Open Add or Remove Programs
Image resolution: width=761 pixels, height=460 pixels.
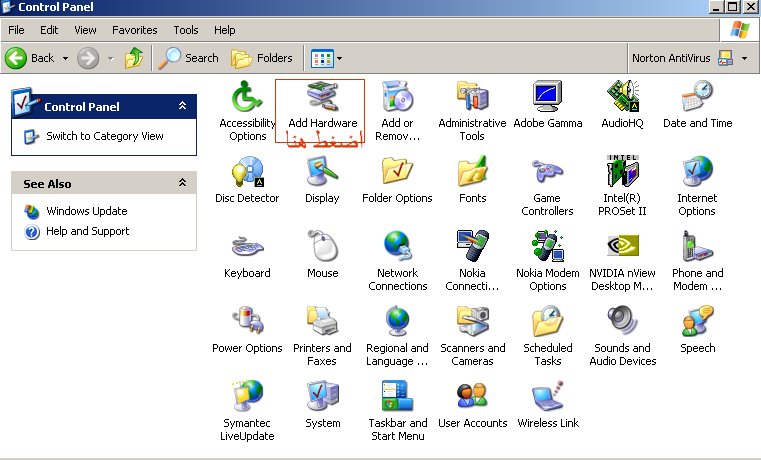pyautogui.click(x=397, y=111)
